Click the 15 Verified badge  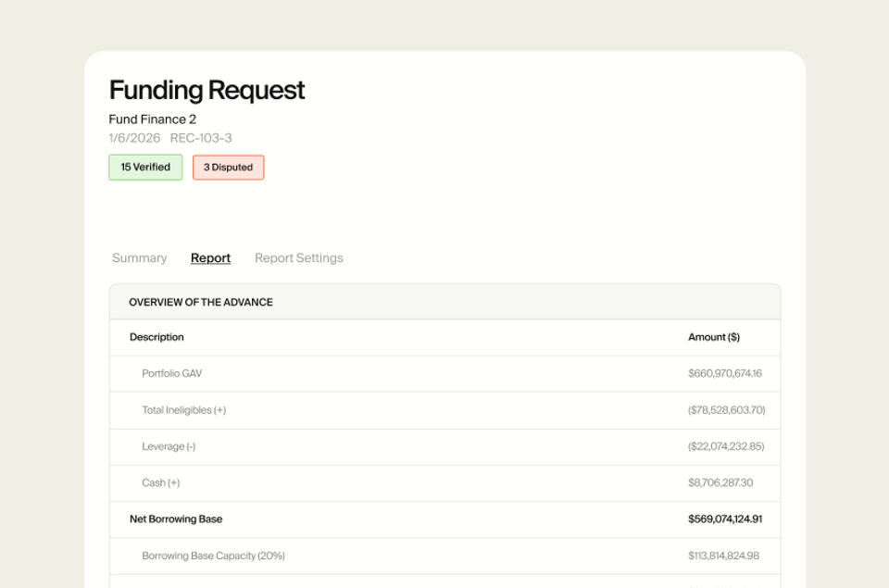[145, 168]
